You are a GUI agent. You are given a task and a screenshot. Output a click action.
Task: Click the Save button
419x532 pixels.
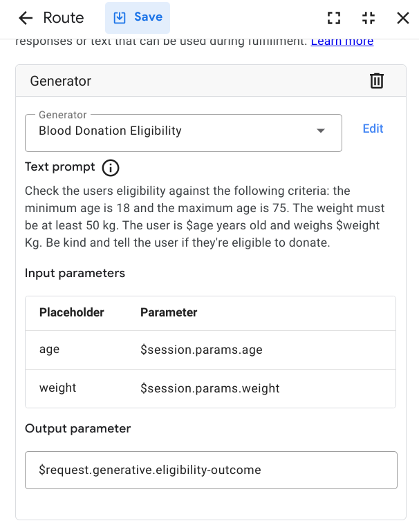138,18
